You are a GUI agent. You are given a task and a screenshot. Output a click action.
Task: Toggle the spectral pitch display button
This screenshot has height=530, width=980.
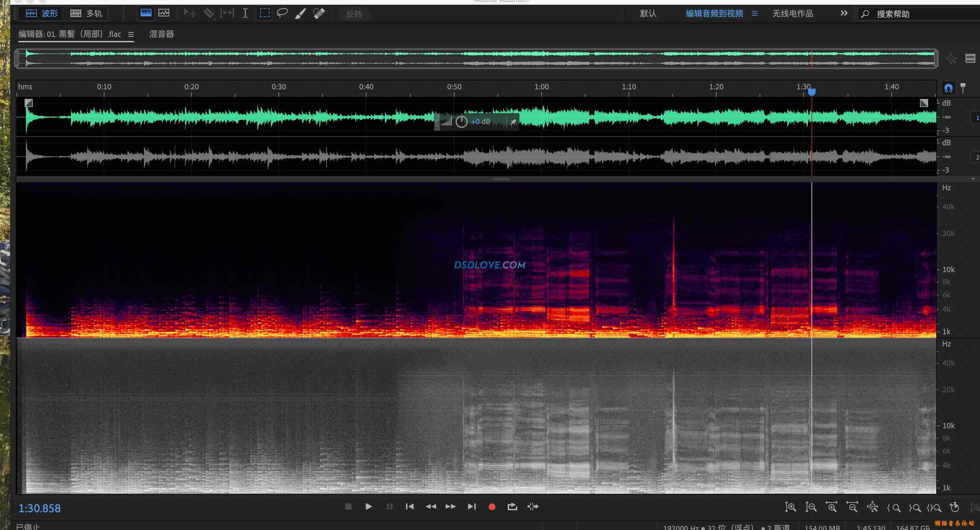164,13
